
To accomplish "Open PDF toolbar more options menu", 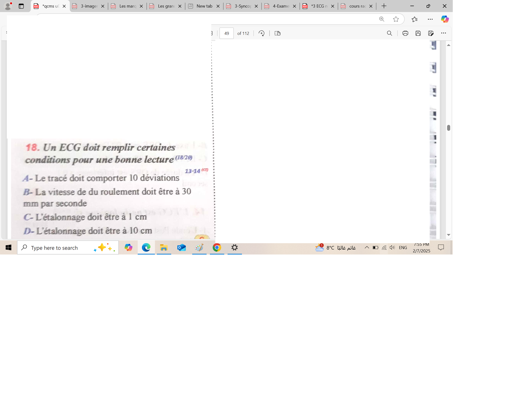I will click(x=444, y=33).
